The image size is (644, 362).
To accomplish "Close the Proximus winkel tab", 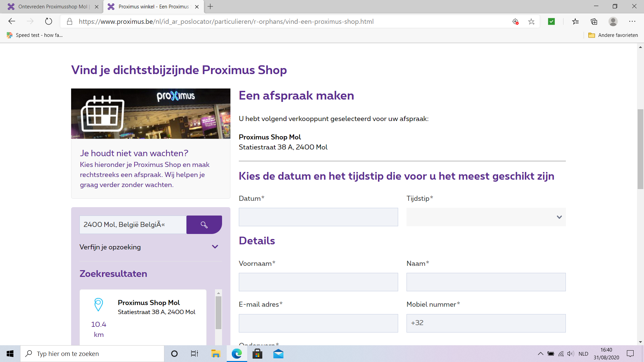I will (x=197, y=7).
